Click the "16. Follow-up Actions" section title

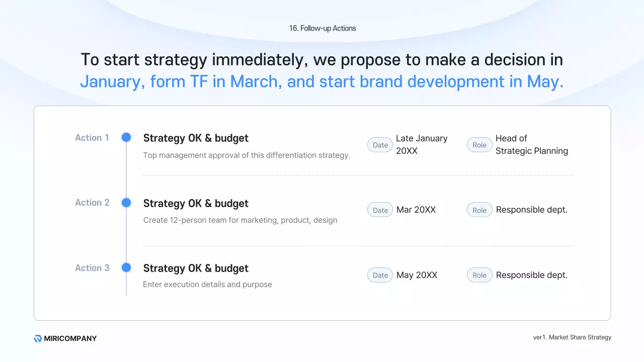(x=322, y=28)
